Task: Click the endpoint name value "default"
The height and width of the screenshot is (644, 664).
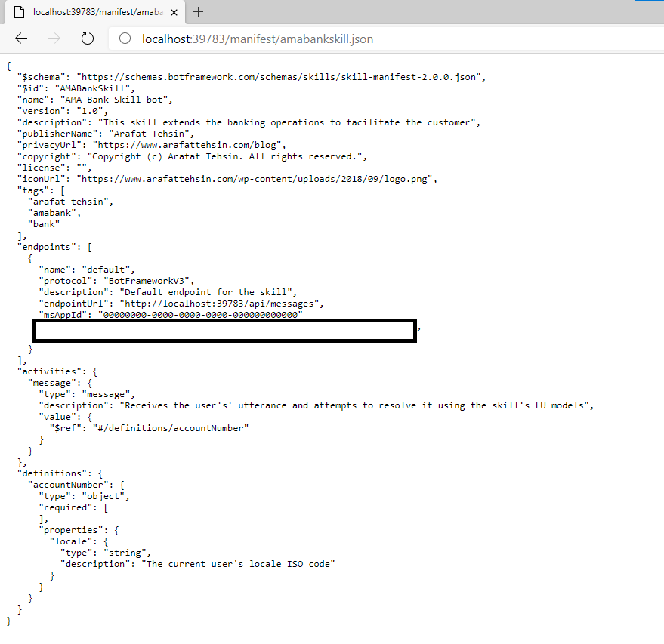Action: 106,270
